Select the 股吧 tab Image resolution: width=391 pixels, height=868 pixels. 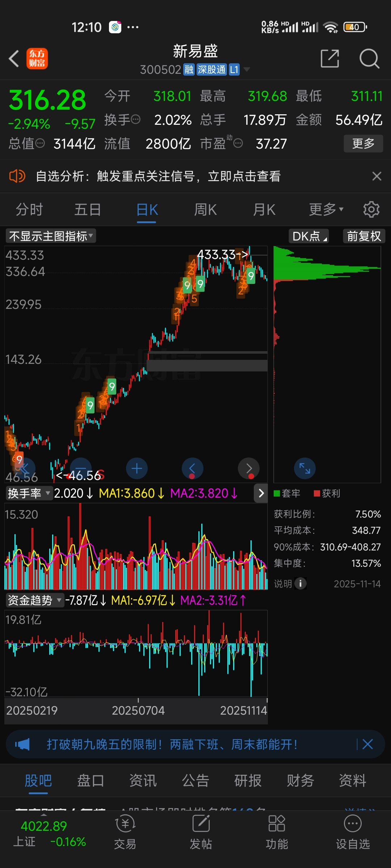38,780
